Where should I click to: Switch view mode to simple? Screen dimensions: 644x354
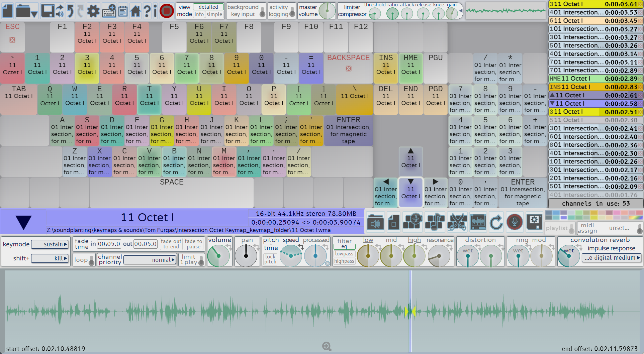pyautogui.click(x=214, y=14)
